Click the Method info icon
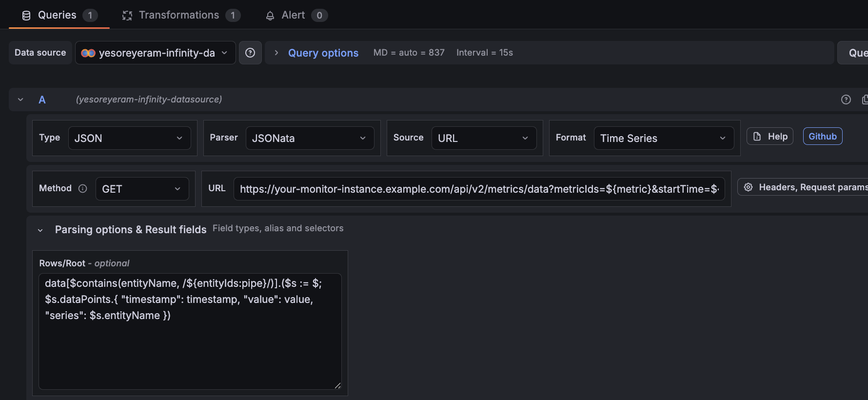Image resolution: width=868 pixels, height=400 pixels. coord(83,188)
